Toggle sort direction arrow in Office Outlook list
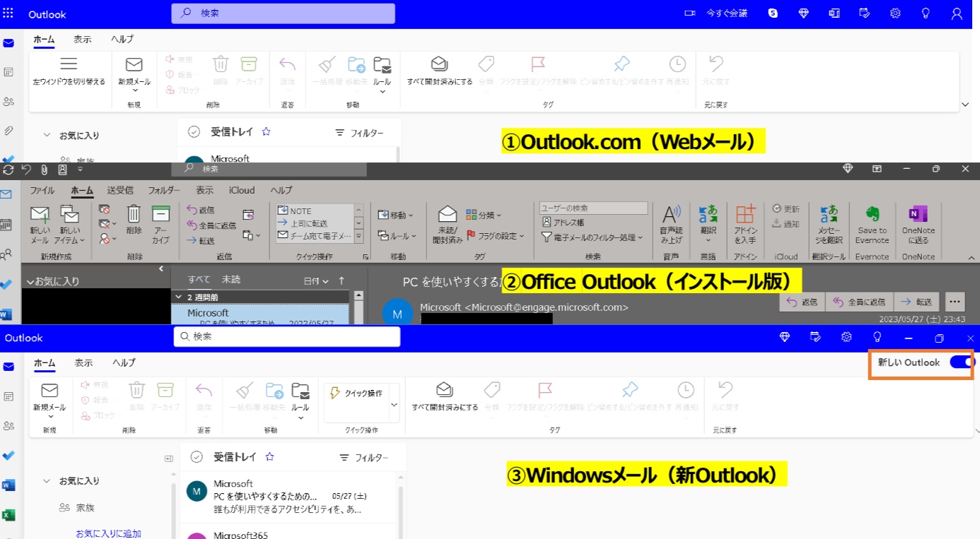 pos(342,280)
